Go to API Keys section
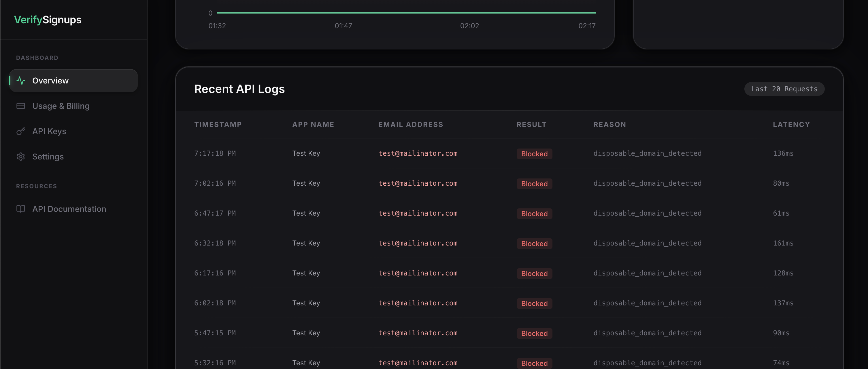The width and height of the screenshot is (868, 369). pyautogui.click(x=49, y=131)
